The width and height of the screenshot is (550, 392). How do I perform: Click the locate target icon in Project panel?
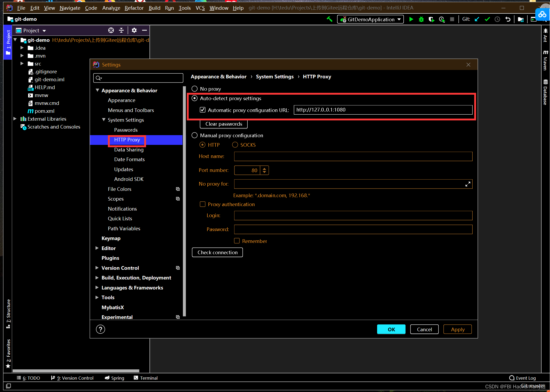point(111,30)
